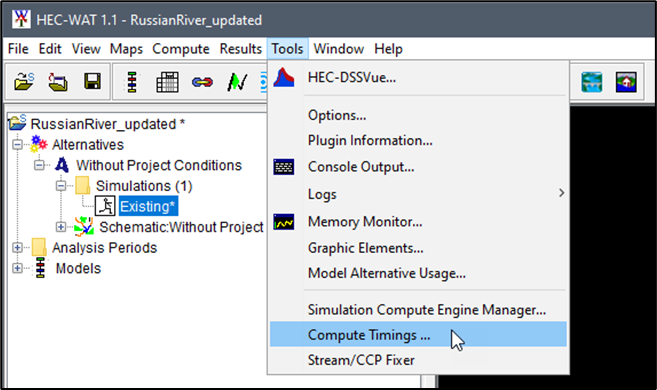Click the house map toolbar icon
657x390 pixels.
click(626, 82)
